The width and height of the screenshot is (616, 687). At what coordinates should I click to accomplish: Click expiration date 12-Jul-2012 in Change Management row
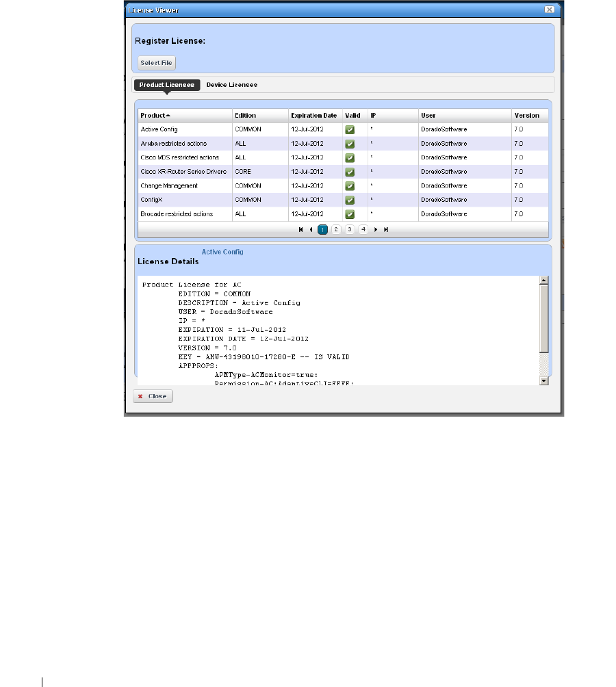(x=307, y=185)
